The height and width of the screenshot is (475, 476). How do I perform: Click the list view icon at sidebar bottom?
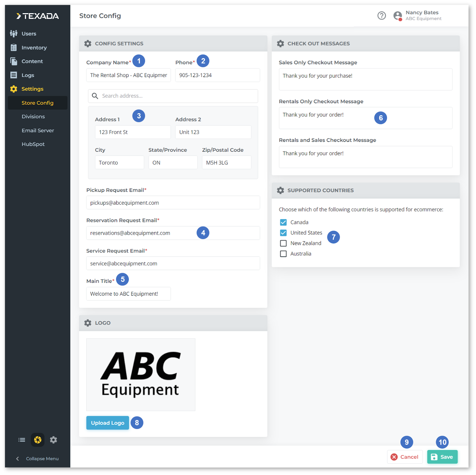coord(22,440)
